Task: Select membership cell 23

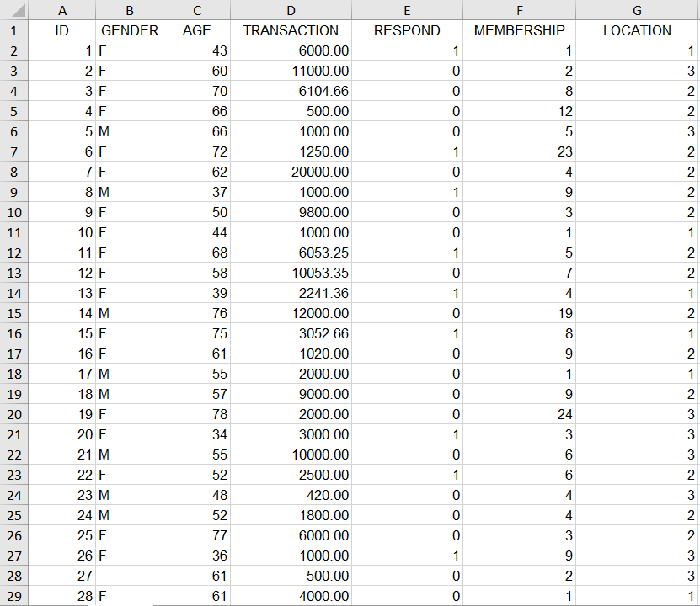Action: (519, 151)
